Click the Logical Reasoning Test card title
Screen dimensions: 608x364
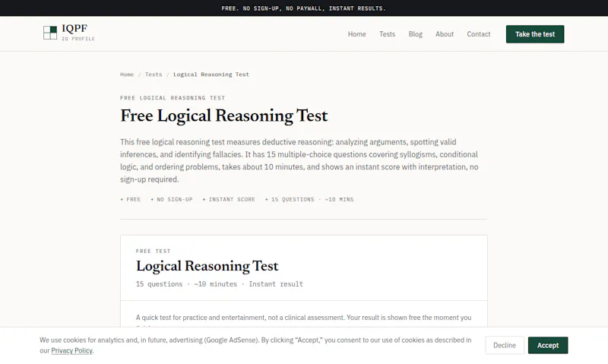tap(207, 266)
